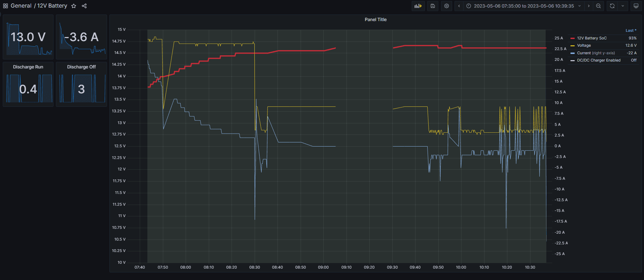Toggle visibility of 12V Battery SoC series
The image size is (644, 280).
tap(592, 38)
